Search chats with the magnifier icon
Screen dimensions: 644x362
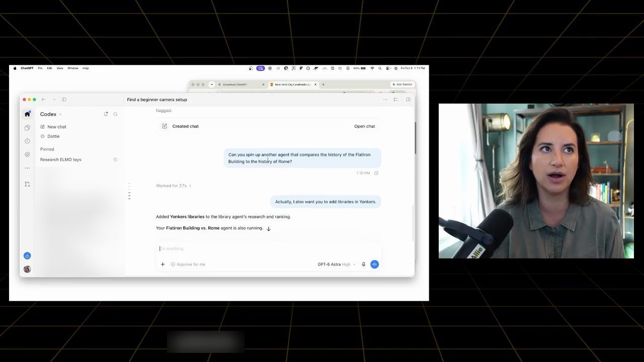(x=115, y=114)
